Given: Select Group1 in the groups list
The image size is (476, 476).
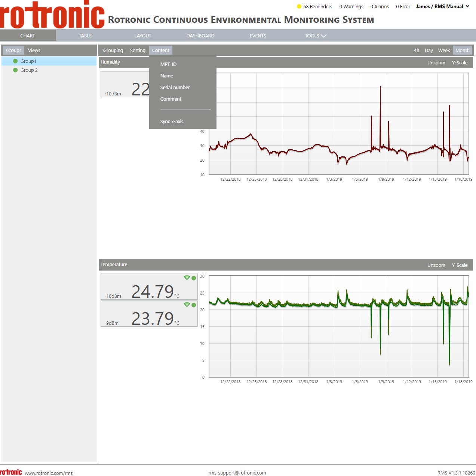Looking at the screenshot, I should (49, 61).
